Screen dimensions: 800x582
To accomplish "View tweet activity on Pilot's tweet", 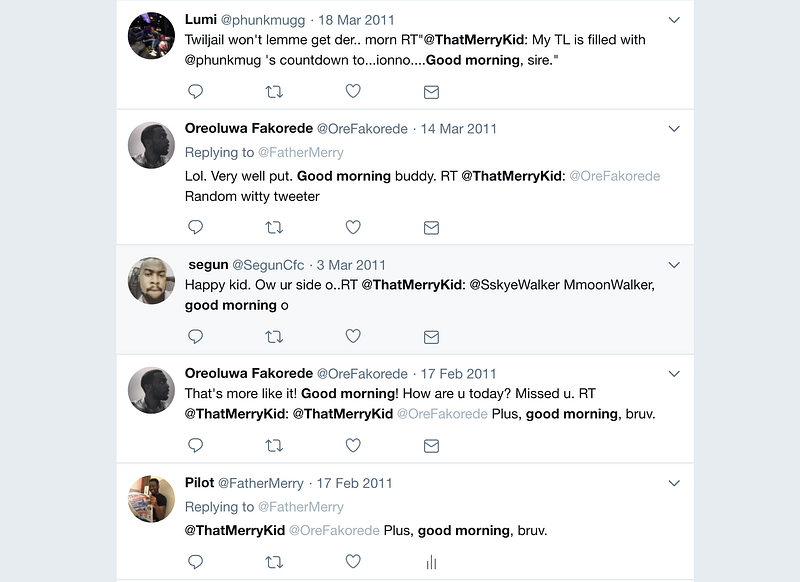I will tap(431, 562).
